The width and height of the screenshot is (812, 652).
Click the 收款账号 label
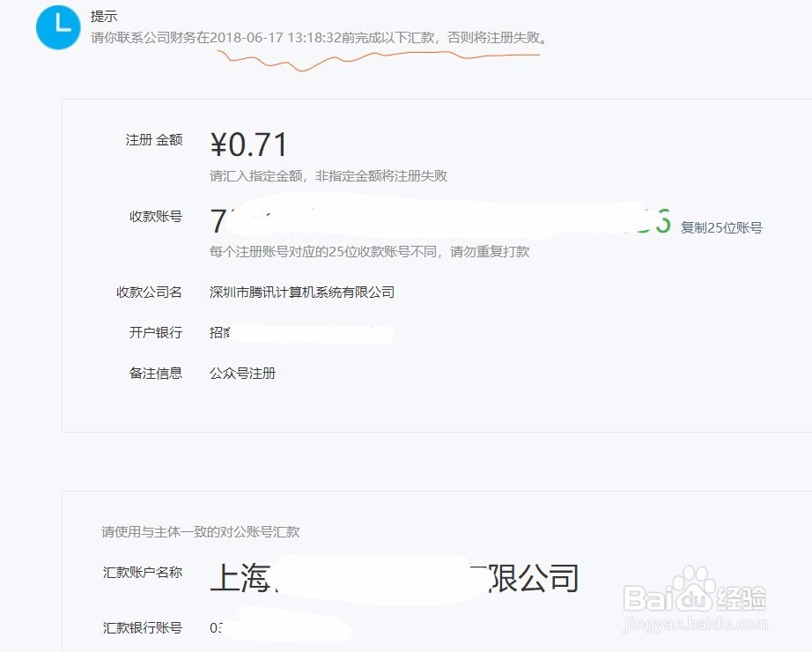coord(156,216)
